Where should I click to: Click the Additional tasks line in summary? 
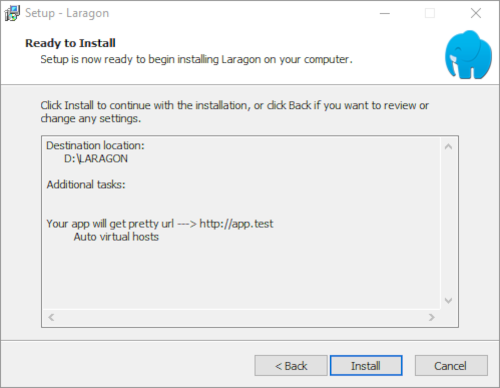coord(86,185)
